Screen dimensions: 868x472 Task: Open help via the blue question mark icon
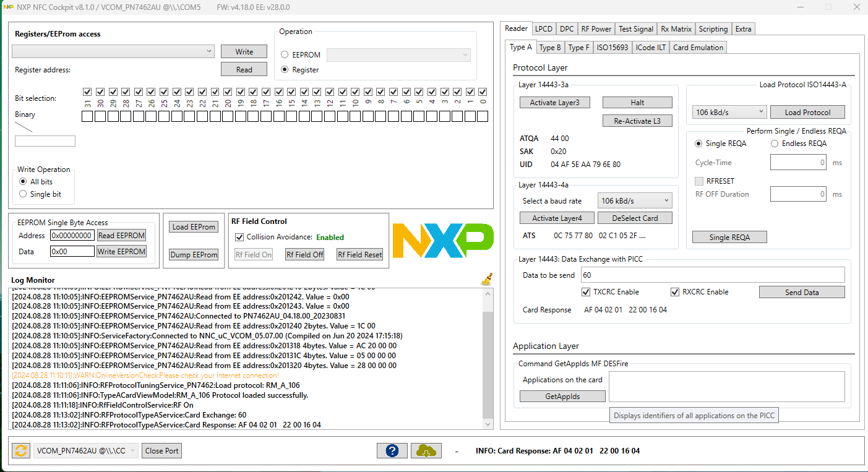[392, 450]
